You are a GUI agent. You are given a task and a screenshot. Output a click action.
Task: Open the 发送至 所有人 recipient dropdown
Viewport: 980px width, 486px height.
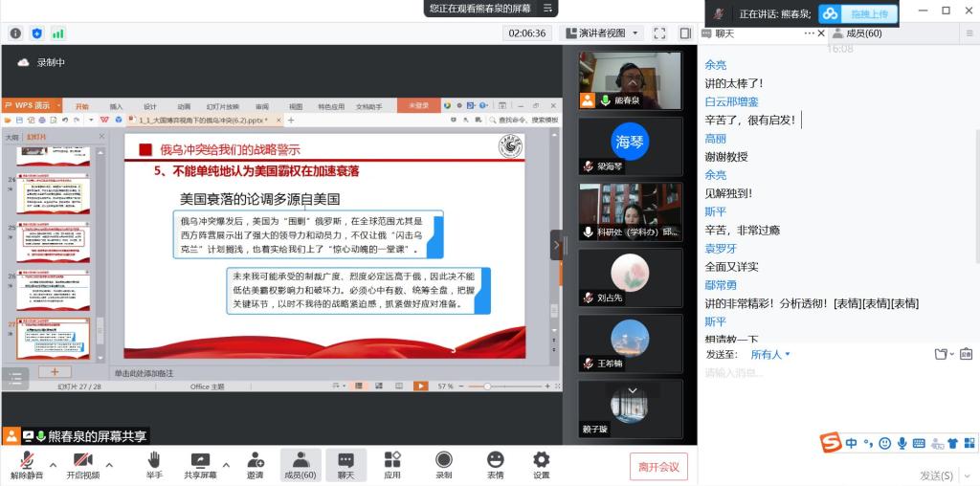[770, 354]
